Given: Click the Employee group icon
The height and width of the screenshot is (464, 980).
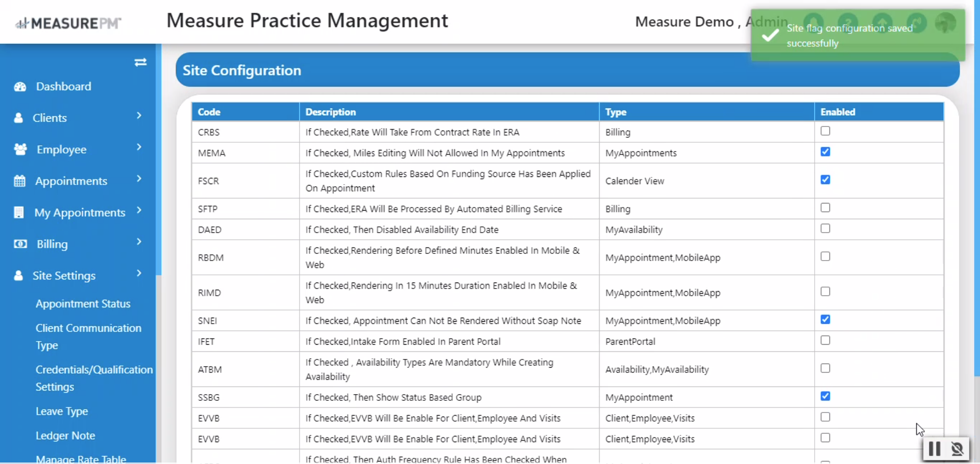Looking at the screenshot, I should [20, 149].
